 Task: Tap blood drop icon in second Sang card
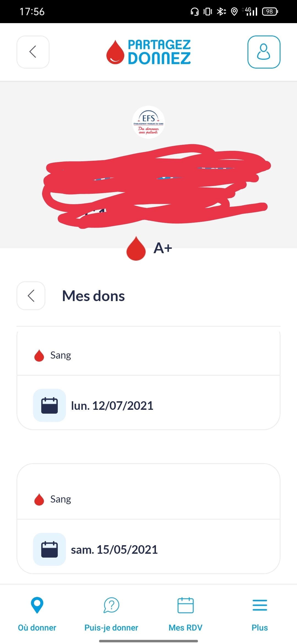pos(39,499)
